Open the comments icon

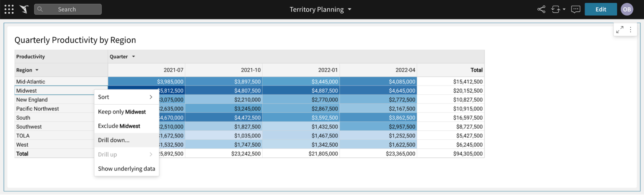point(576,10)
